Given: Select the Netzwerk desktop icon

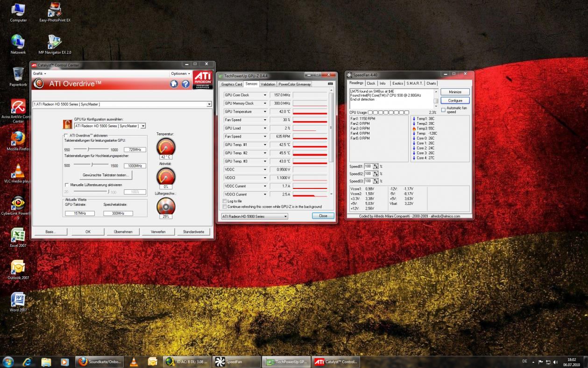Looking at the screenshot, I should pos(18,45).
